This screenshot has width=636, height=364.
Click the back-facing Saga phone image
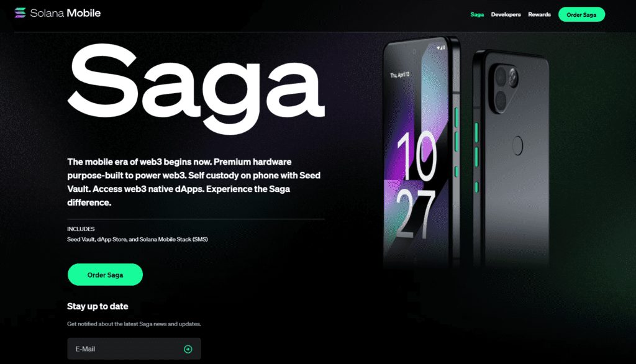512,158
